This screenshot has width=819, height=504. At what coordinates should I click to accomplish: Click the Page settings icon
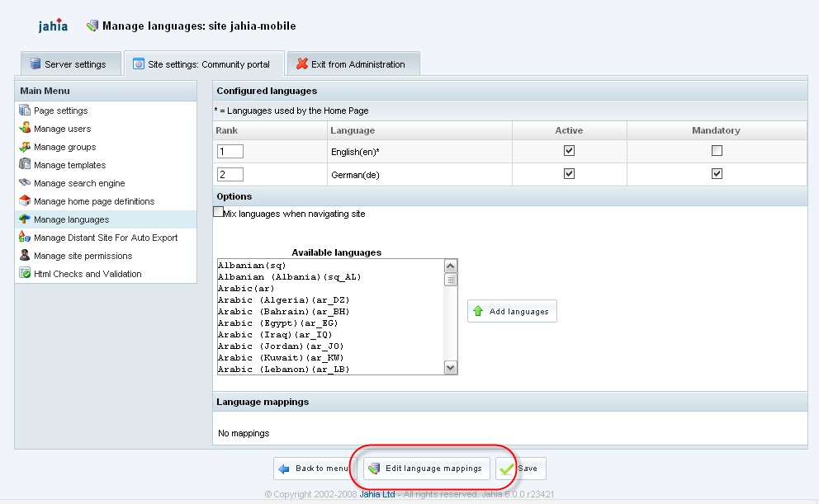pyautogui.click(x=25, y=110)
